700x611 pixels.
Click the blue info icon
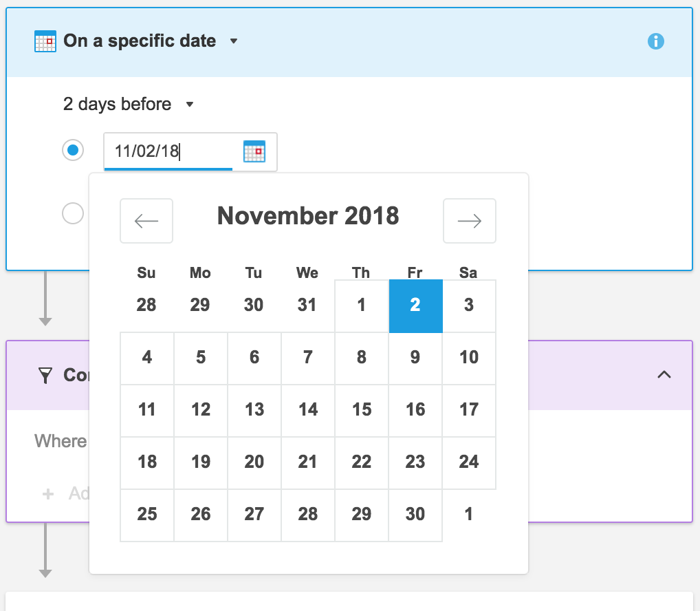pos(656,41)
